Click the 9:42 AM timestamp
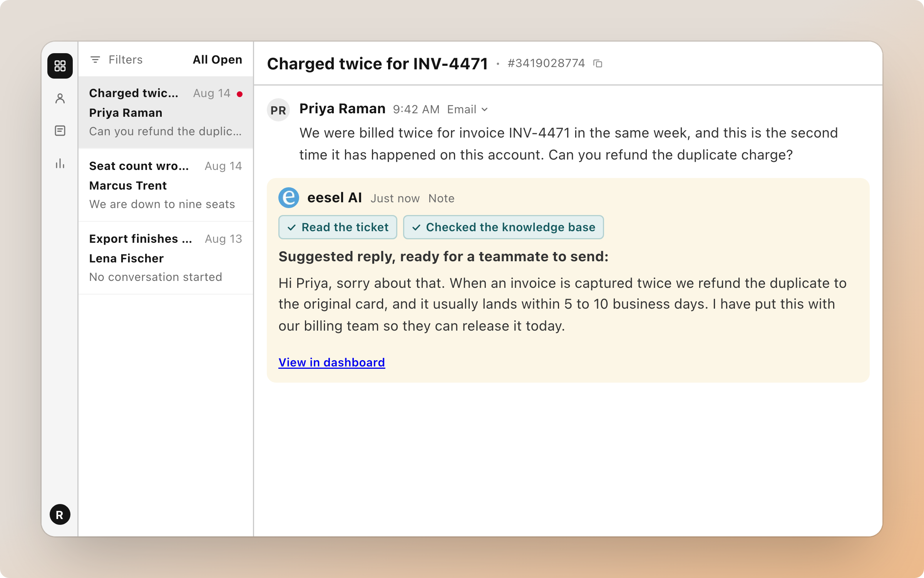924x578 pixels. click(416, 109)
